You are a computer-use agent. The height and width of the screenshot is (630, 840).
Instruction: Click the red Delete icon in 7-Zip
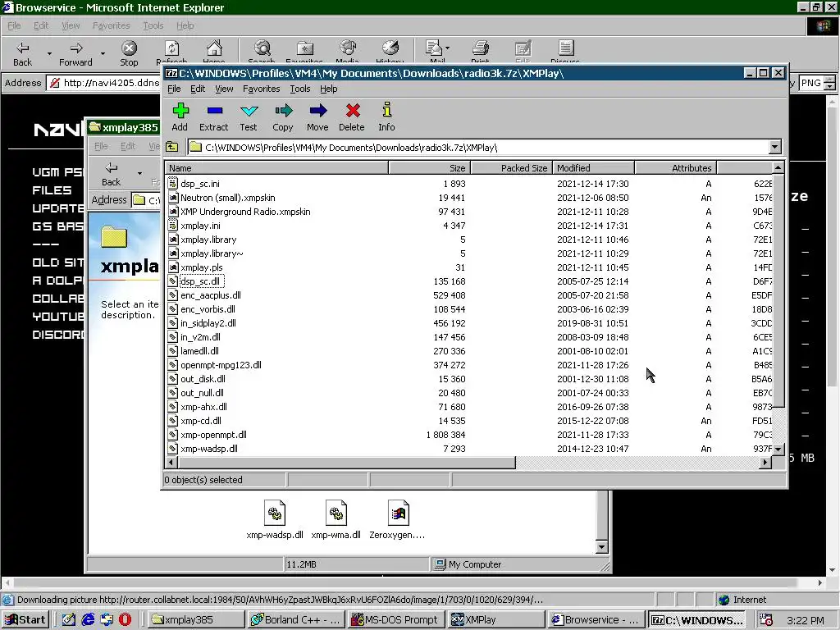(353, 111)
